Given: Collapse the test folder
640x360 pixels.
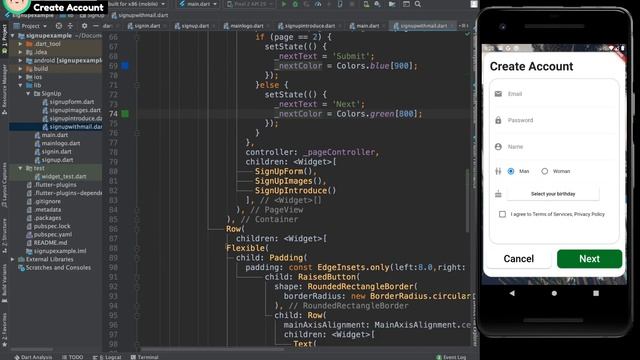Looking at the screenshot, I should [20, 168].
